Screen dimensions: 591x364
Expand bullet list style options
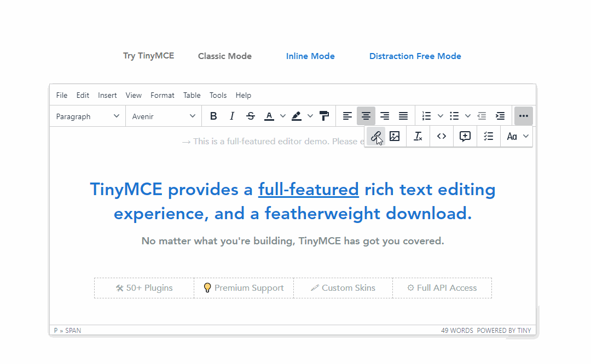(468, 116)
